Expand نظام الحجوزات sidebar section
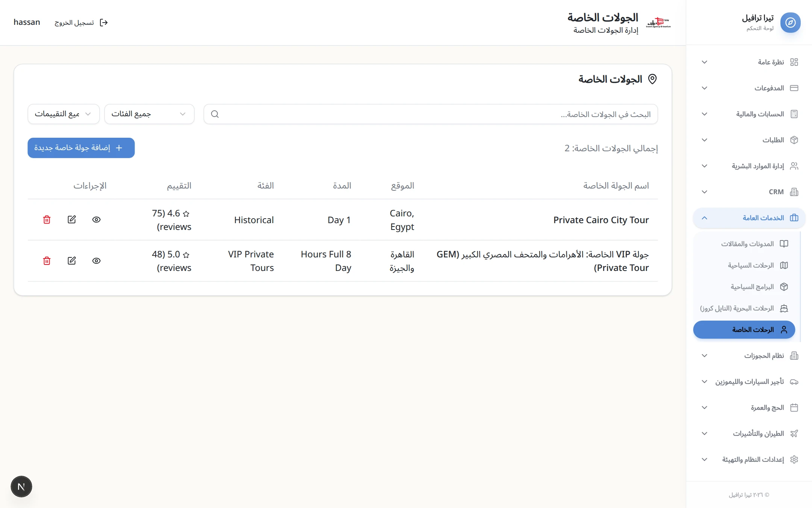Image resolution: width=812 pixels, height=508 pixels. 749,356
